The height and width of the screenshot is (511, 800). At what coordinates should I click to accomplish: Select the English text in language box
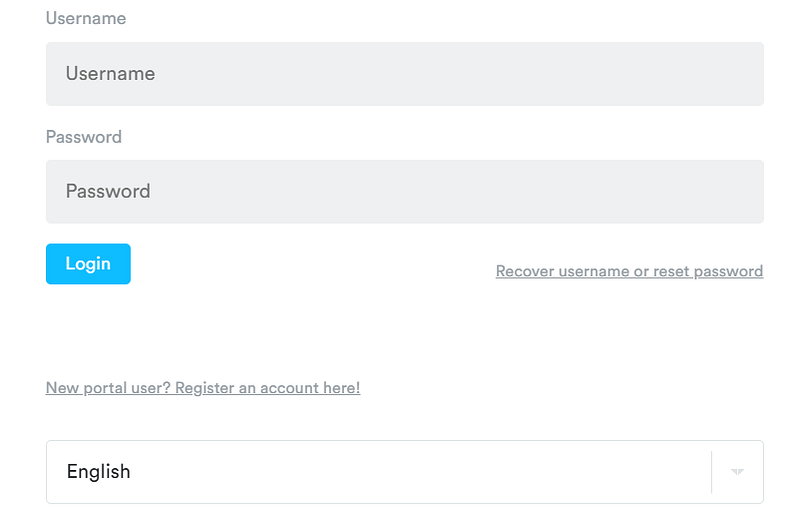coord(98,472)
